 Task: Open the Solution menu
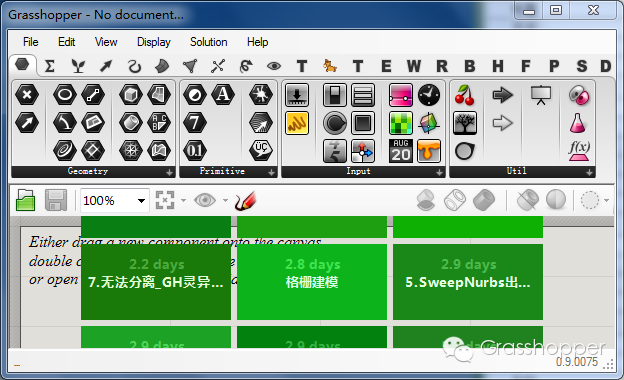(209, 42)
